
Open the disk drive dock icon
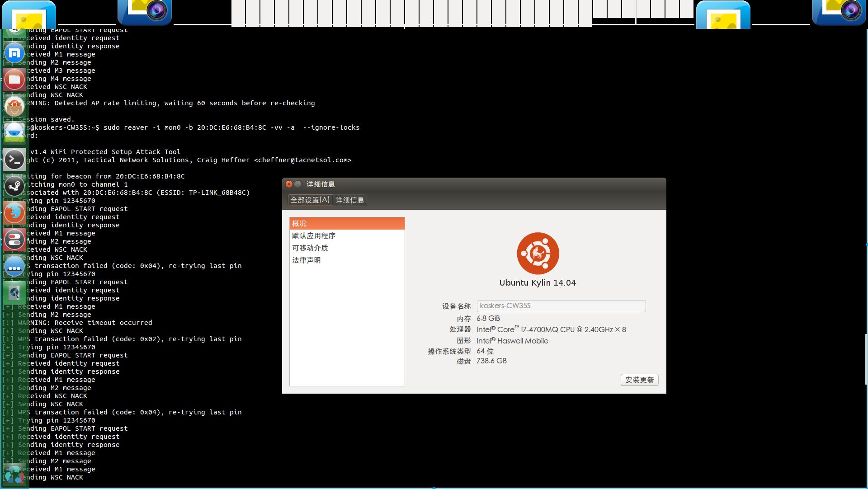pyautogui.click(x=14, y=293)
